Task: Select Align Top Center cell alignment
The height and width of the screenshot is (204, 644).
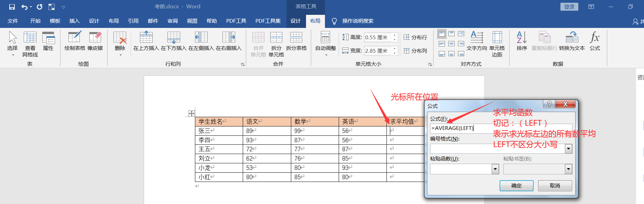Action: [451, 34]
